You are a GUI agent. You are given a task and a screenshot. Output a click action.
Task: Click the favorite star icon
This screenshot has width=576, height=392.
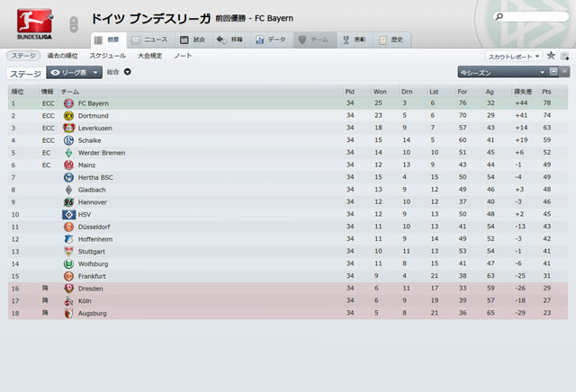[x=551, y=56]
